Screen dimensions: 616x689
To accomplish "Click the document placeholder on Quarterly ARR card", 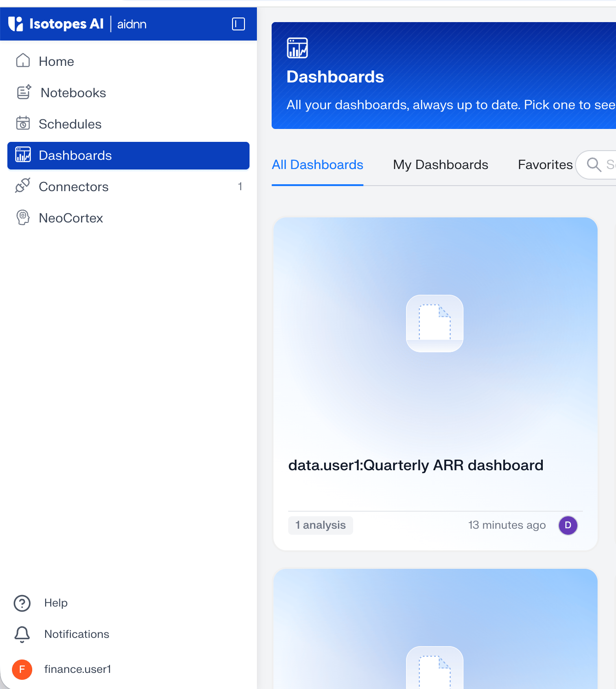I will [x=435, y=323].
